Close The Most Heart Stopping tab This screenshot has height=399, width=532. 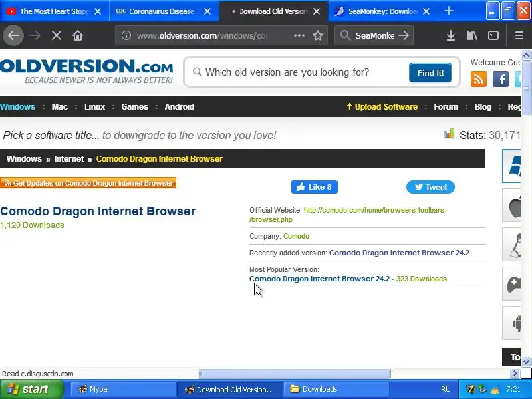coord(98,11)
